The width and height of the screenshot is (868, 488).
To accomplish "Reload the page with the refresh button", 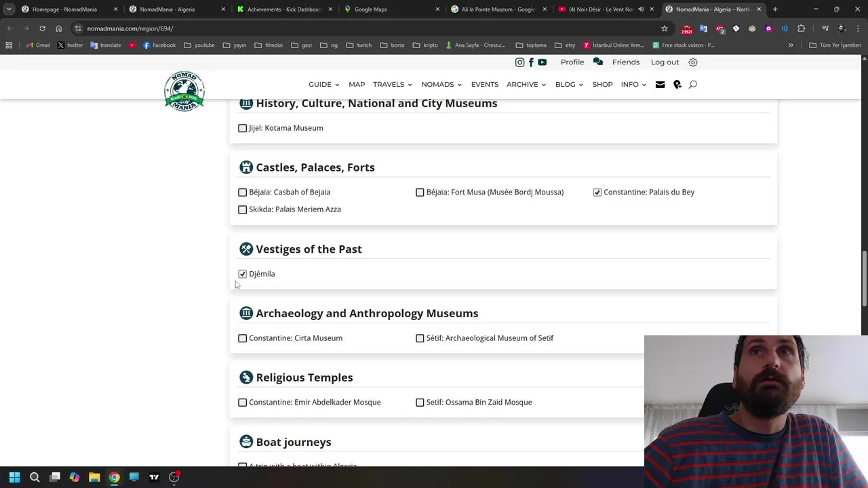I will click(42, 28).
